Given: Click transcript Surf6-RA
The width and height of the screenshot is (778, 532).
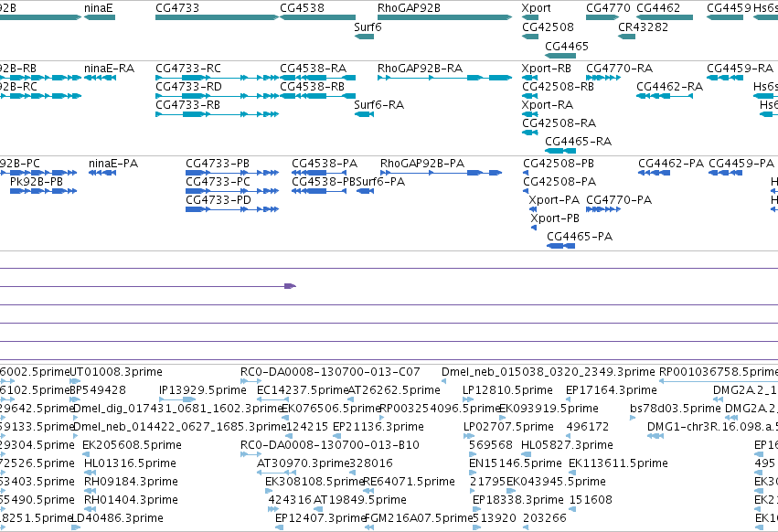Looking at the screenshot, I should 364,114.
